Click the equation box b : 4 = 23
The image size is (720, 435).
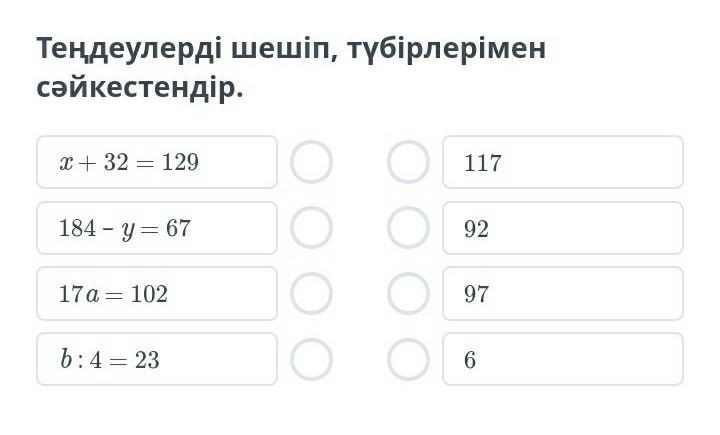tap(157, 359)
